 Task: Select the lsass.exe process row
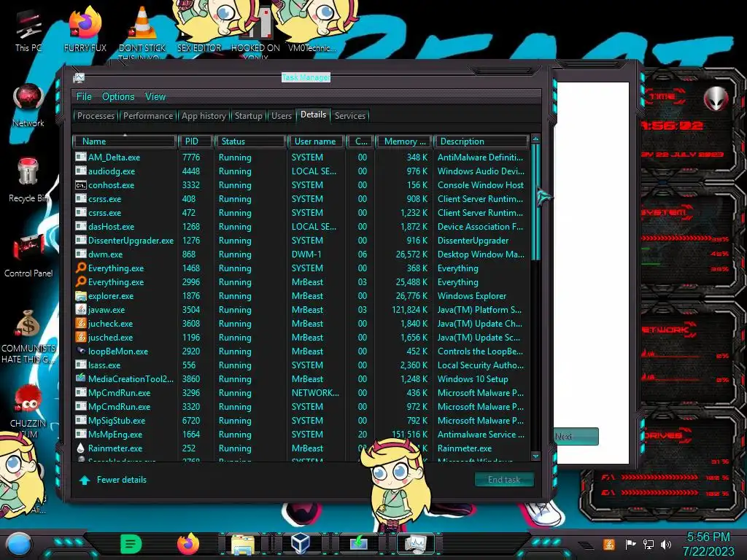(x=301, y=365)
